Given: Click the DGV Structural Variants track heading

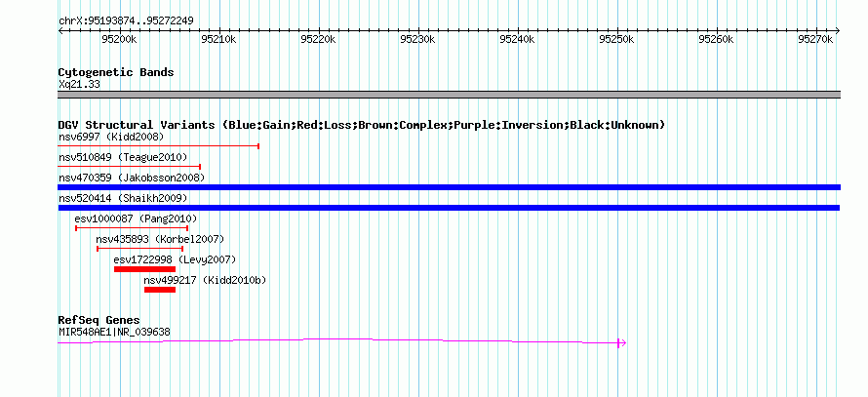Looking at the screenshot, I should point(361,125).
